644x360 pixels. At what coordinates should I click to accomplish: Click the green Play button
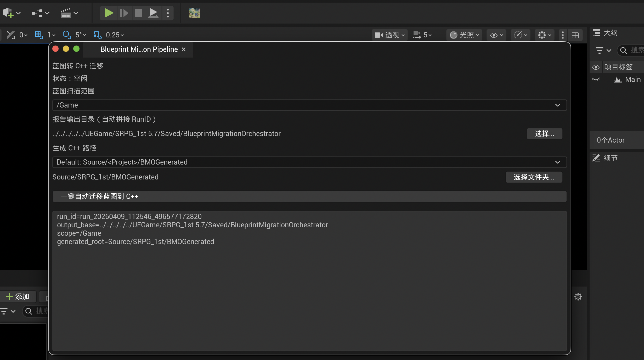109,13
